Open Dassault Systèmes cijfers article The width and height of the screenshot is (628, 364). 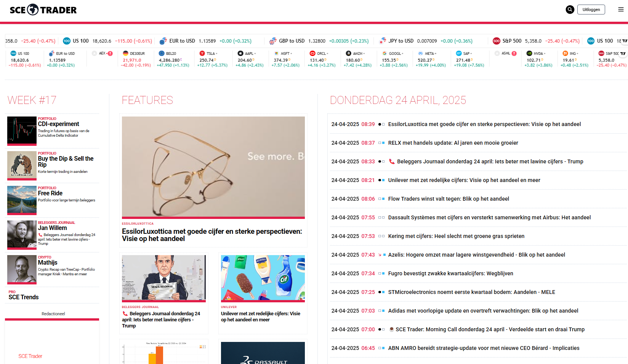[x=489, y=217]
